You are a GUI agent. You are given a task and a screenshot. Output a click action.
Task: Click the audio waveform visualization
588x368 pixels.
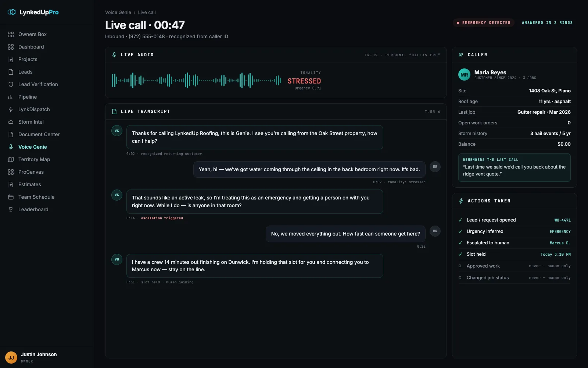pos(197,80)
